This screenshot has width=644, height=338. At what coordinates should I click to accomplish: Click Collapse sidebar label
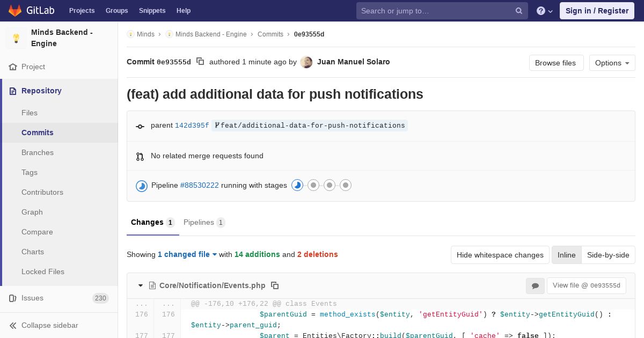point(50,325)
